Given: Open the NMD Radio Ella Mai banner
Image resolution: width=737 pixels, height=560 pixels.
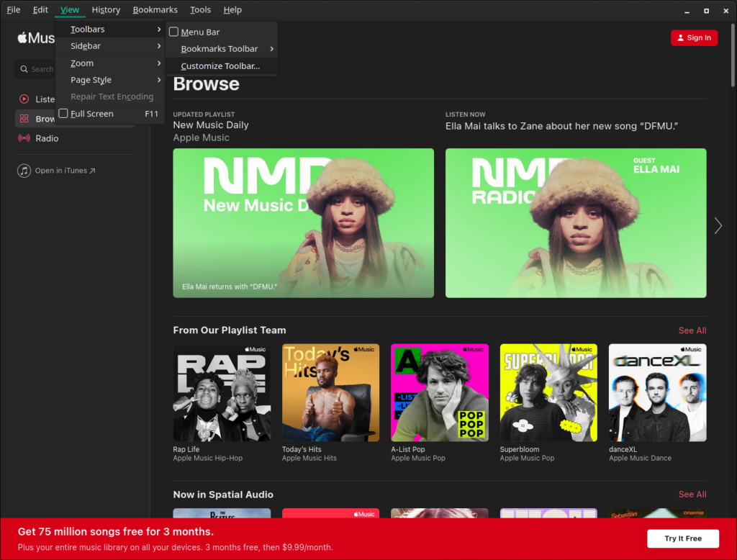Looking at the screenshot, I should (x=576, y=223).
